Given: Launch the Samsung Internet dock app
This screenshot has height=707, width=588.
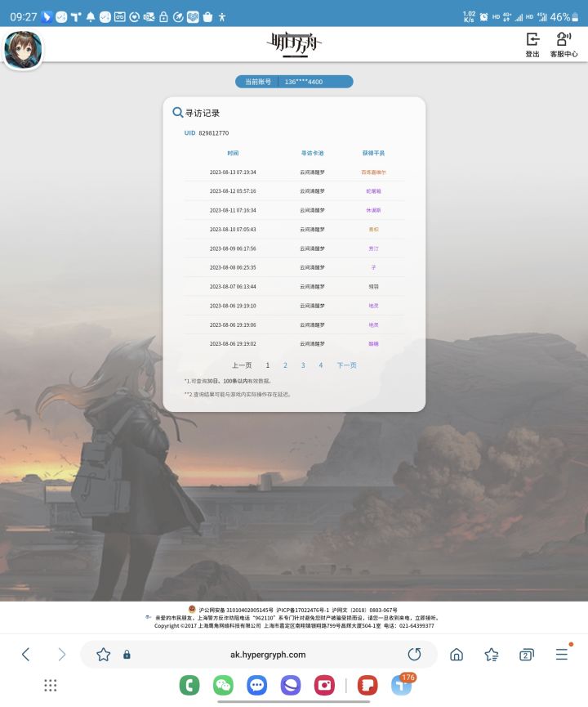Looking at the screenshot, I should [x=291, y=686].
